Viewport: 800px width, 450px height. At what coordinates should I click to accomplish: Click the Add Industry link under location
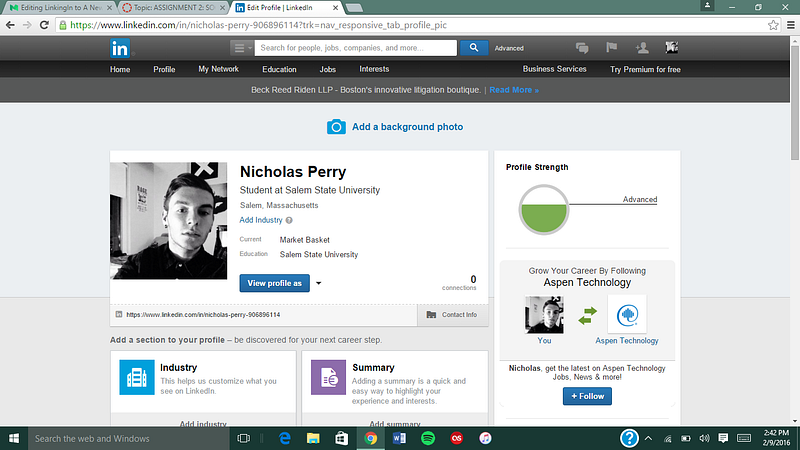tap(261, 220)
